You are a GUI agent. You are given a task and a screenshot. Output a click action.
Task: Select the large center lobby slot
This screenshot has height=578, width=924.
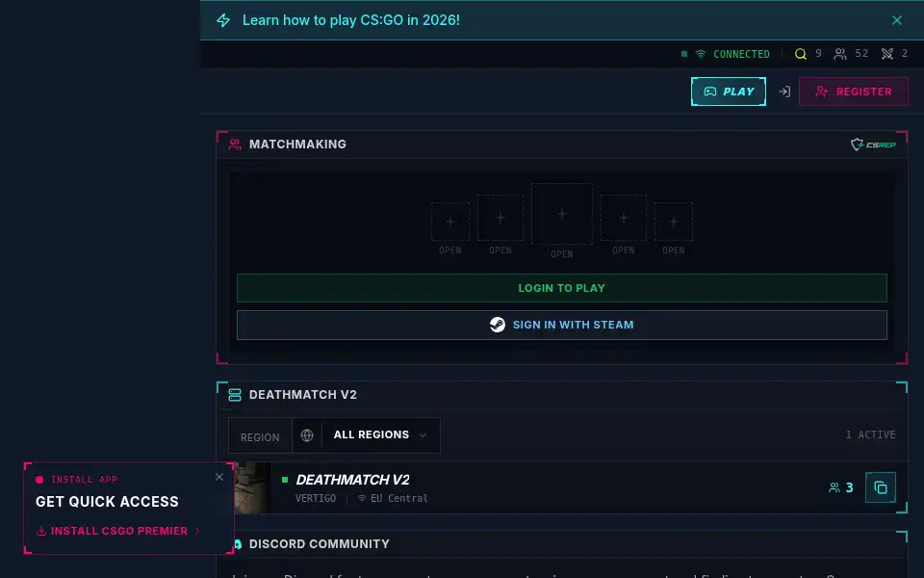click(561, 214)
